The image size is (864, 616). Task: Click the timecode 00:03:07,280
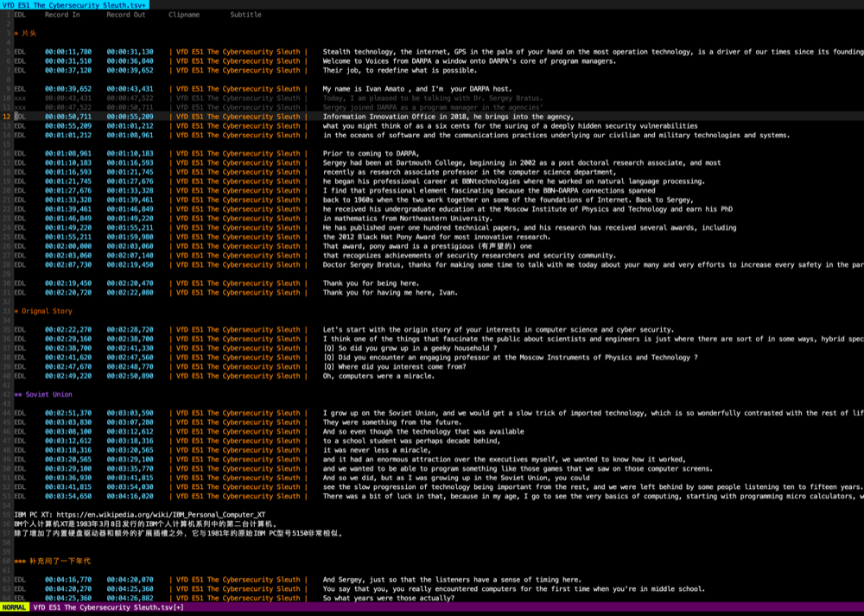[130, 422]
